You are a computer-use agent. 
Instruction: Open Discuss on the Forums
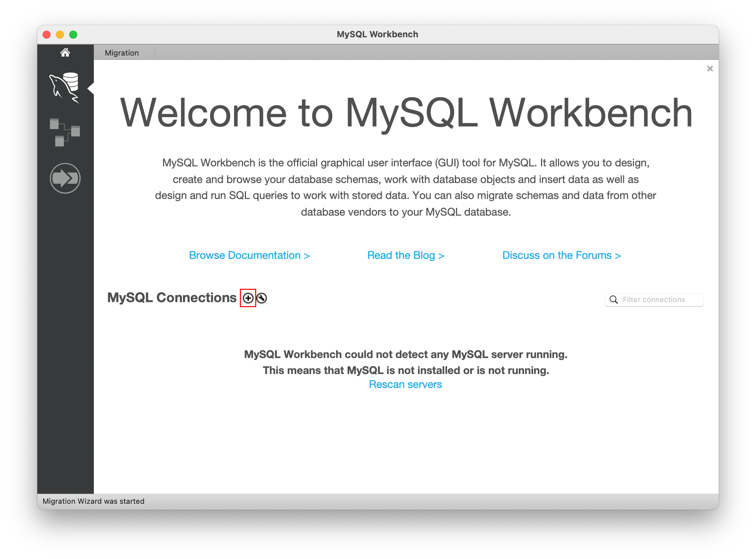(x=561, y=255)
